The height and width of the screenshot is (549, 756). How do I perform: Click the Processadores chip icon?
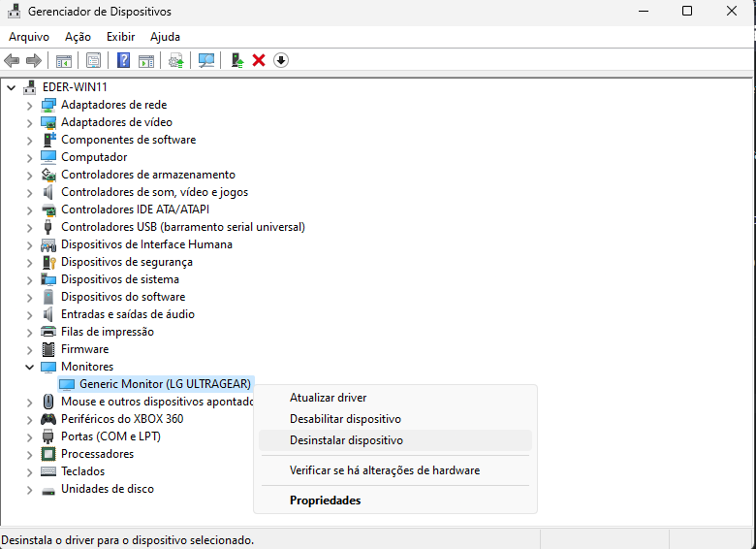coord(48,454)
